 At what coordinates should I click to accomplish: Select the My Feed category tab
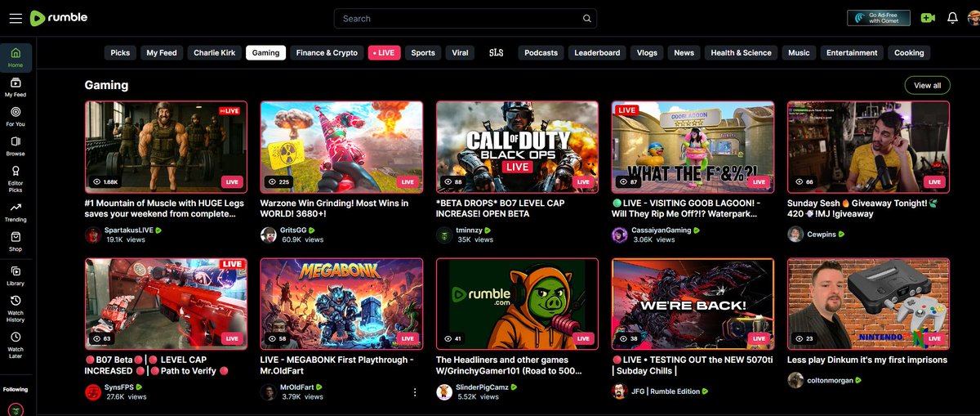point(162,52)
